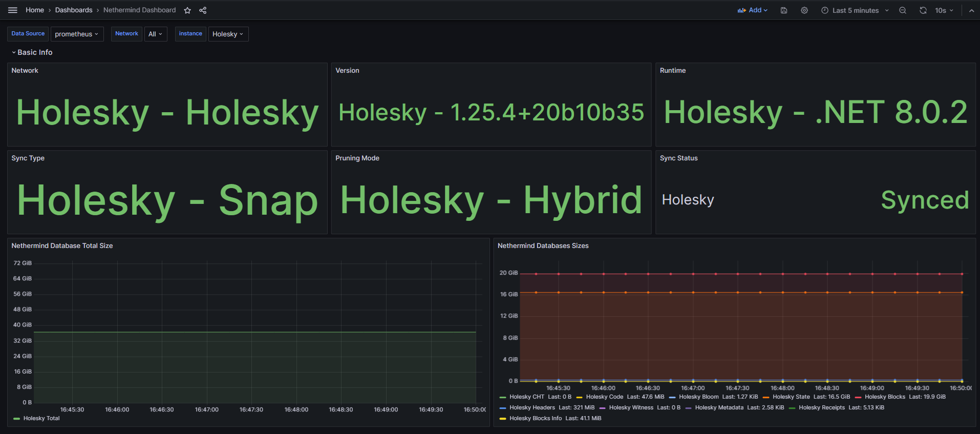Click the share dashboard icon
The width and height of the screenshot is (980, 434).
203,10
